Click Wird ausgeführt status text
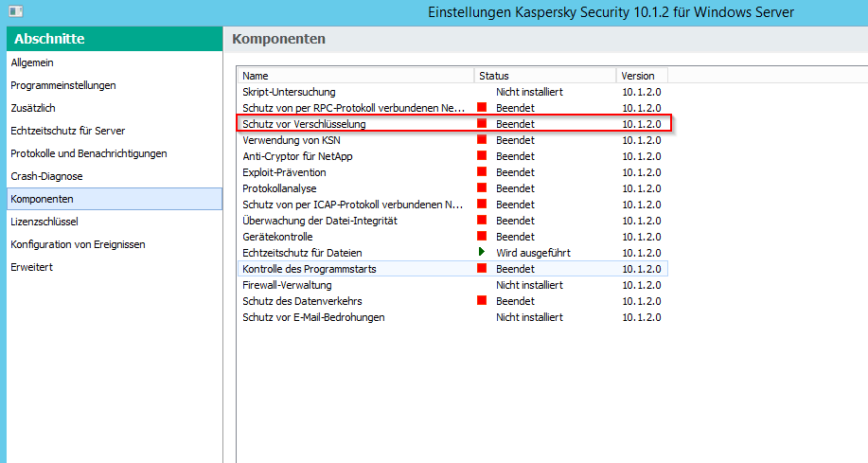The image size is (868, 463). [533, 253]
